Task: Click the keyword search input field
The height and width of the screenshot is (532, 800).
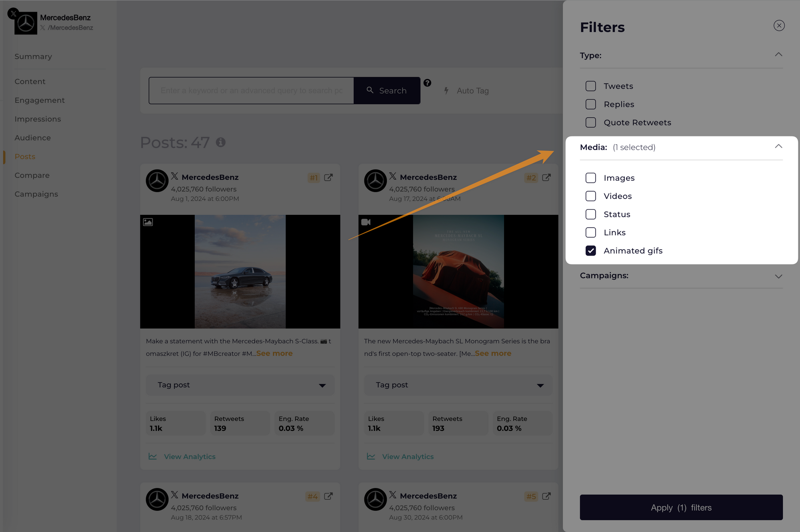Action: [x=251, y=91]
